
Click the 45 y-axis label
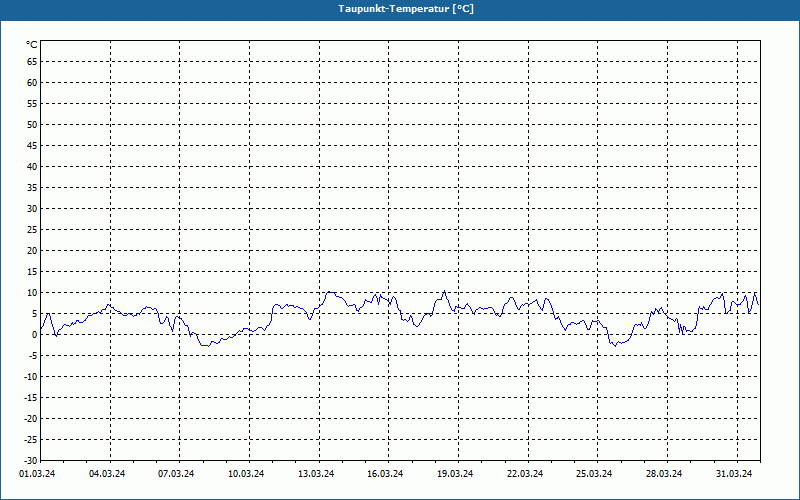pyautogui.click(x=32, y=145)
